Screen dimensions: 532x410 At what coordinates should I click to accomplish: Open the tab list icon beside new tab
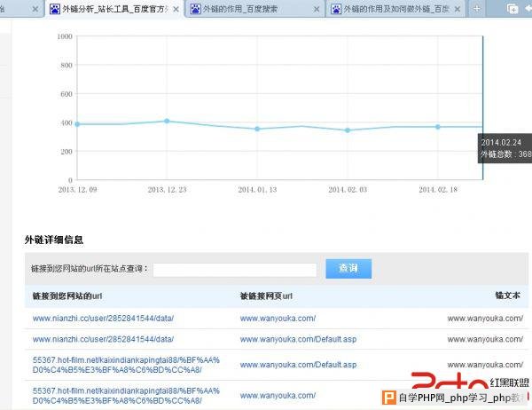[x=512, y=9]
